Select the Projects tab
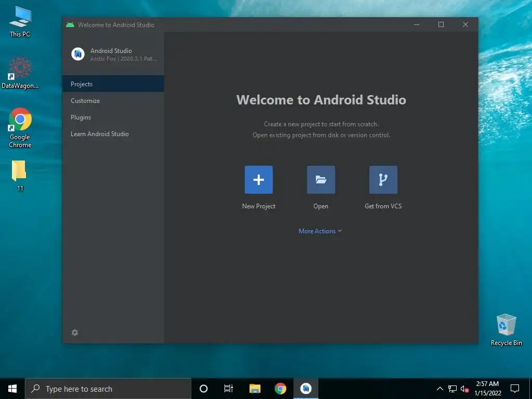Screen dimensions: 532x399 [x=113, y=84]
